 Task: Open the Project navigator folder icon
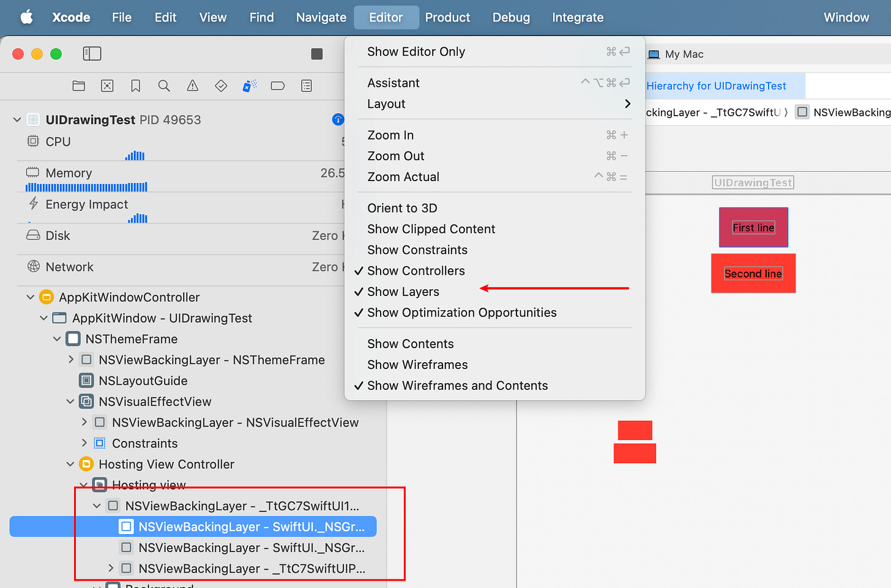click(79, 86)
